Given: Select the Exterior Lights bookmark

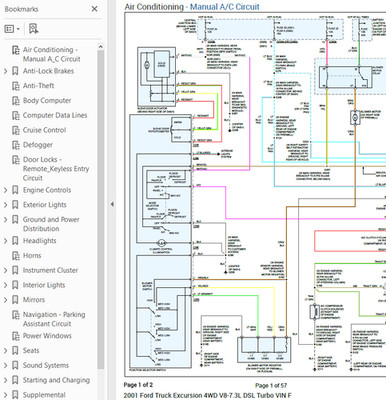Looking at the screenshot, I should (x=45, y=205).
